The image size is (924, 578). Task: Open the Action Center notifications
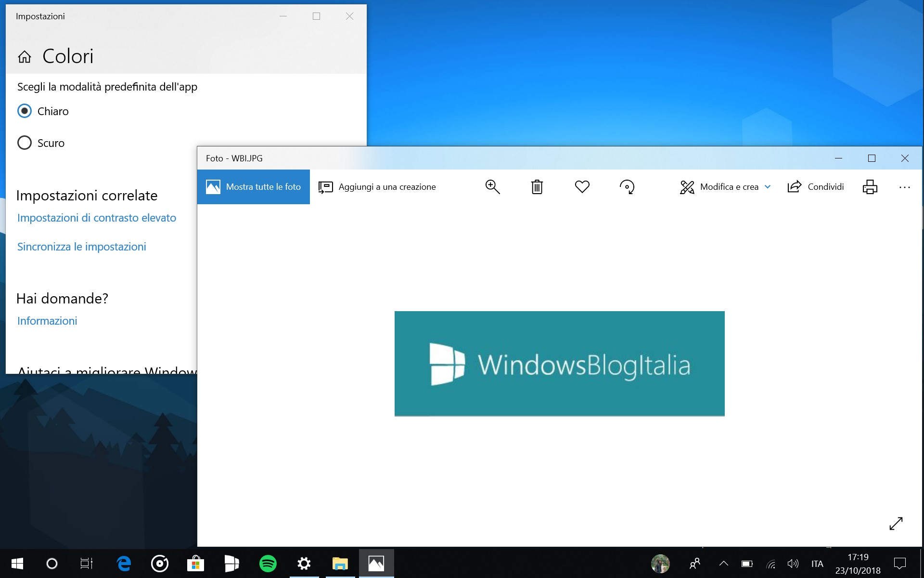click(899, 564)
